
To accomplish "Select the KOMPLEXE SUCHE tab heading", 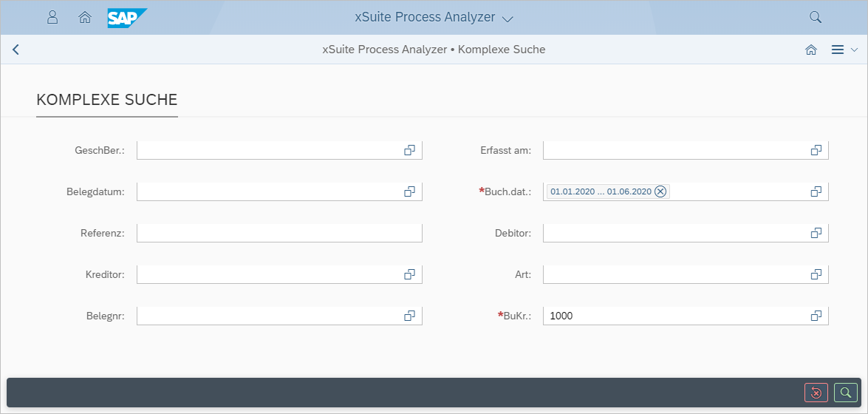I will point(107,100).
